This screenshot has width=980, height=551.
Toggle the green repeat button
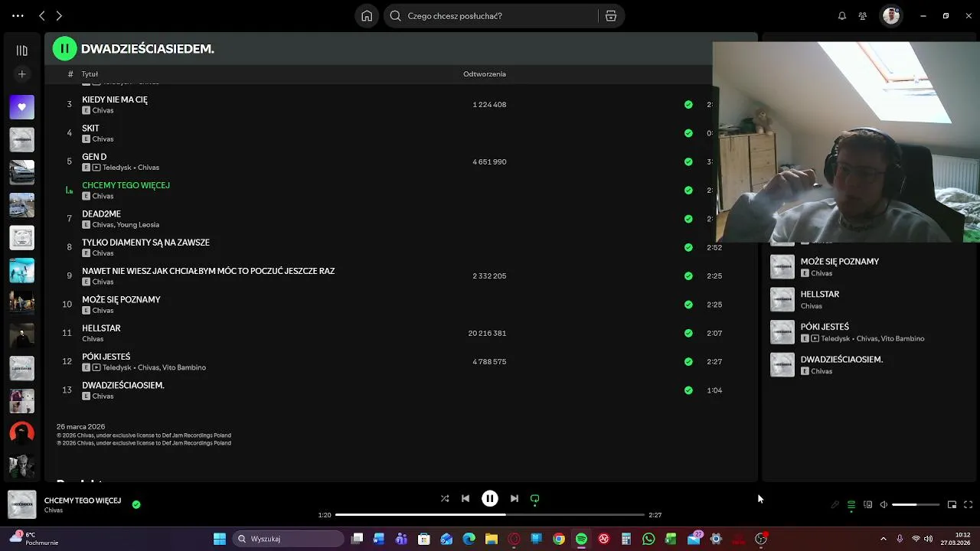[535, 499]
